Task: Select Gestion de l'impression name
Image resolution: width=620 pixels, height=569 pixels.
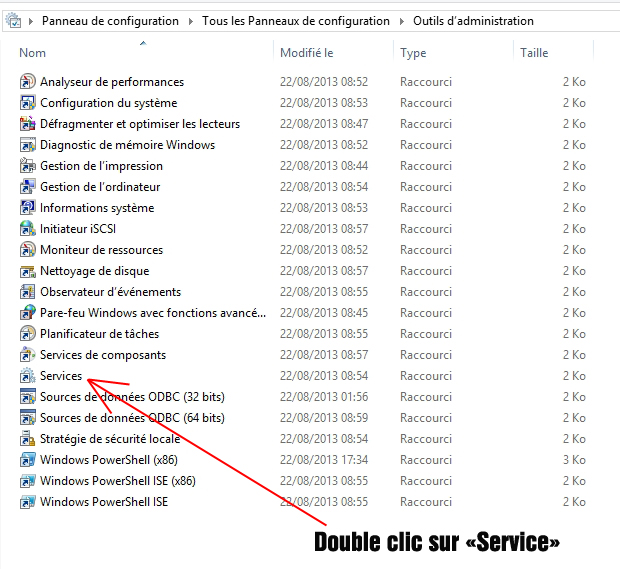Action: point(101,166)
